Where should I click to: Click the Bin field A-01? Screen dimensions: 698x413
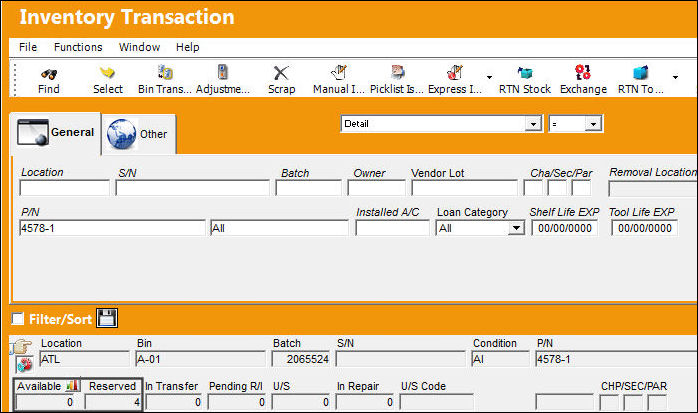pyautogui.click(x=200, y=359)
